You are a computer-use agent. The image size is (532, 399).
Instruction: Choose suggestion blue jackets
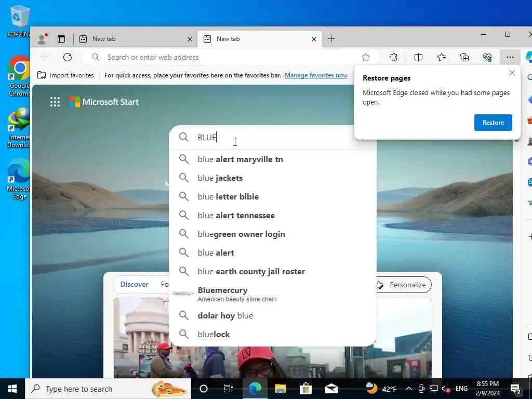click(x=272, y=178)
